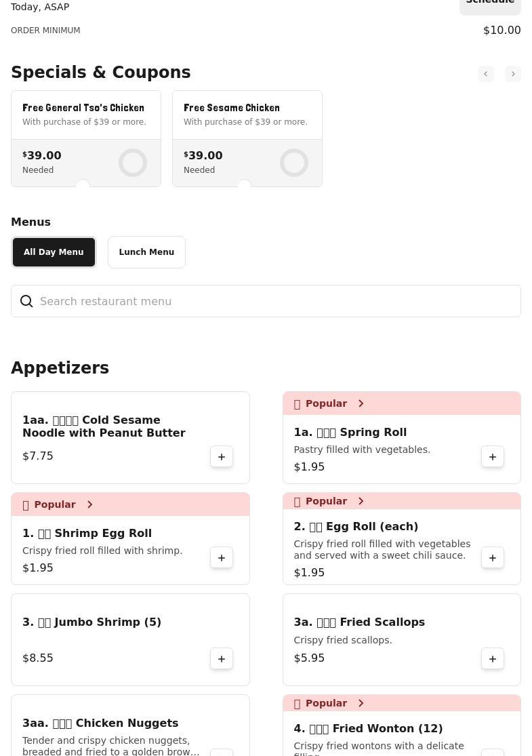This screenshot has height=756, width=532.
Task: Add Spring Roll to the order
Action: pyautogui.click(x=493, y=457)
